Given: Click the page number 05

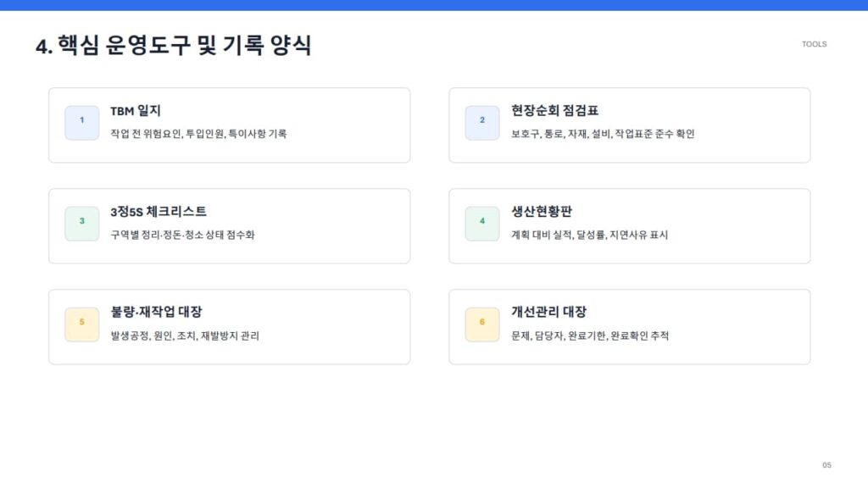Looking at the screenshot, I should [826, 465].
